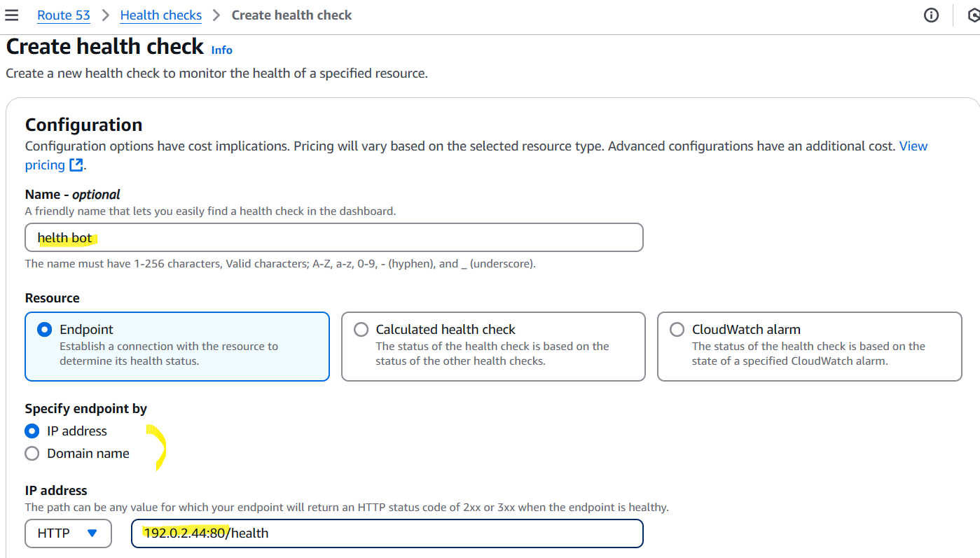Click the Name text field
This screenshot has width=980, height=558.
click(333, 237)
